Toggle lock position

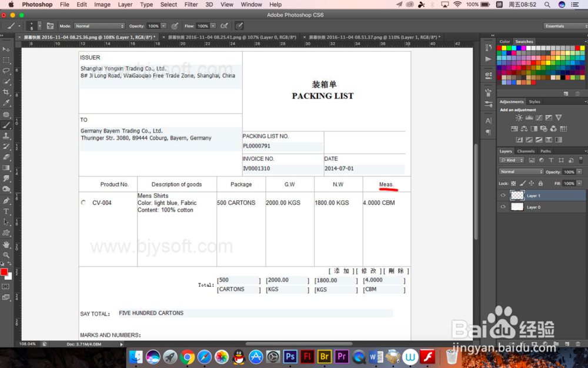tap(532, 183)
